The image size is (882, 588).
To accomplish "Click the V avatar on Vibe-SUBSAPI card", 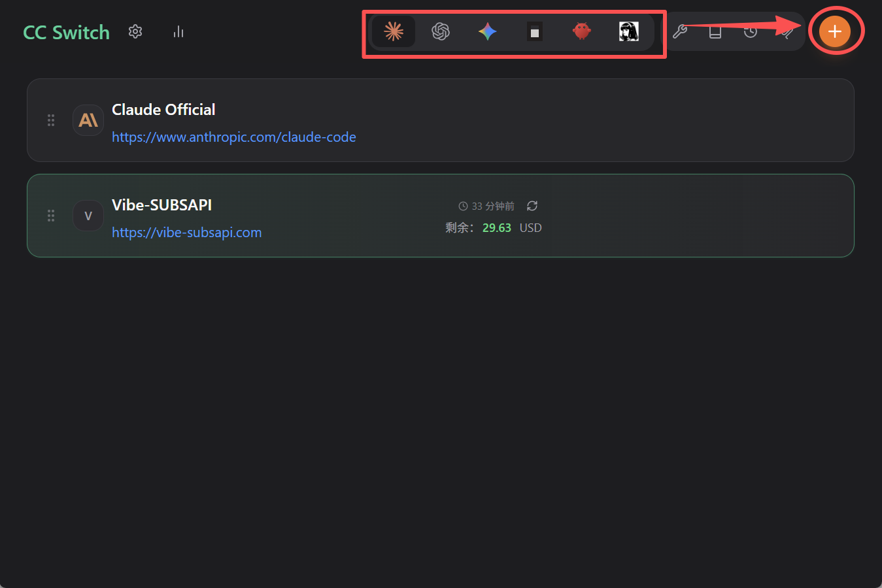I will pos(88,216).
